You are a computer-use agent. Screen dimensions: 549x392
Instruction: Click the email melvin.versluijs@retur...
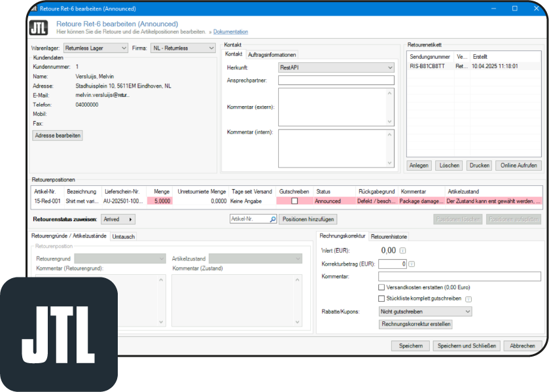(x=103, y=95)
